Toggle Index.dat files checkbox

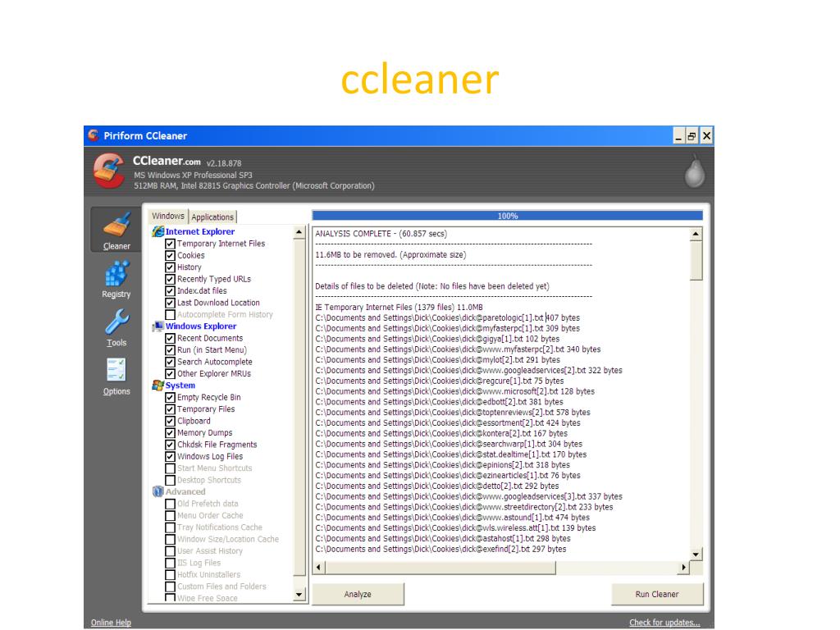point(170,291)
